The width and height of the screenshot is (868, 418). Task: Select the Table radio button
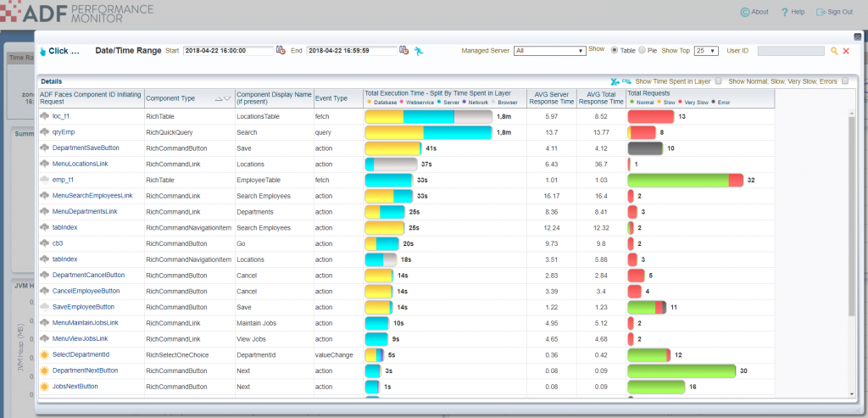point(615,51)
